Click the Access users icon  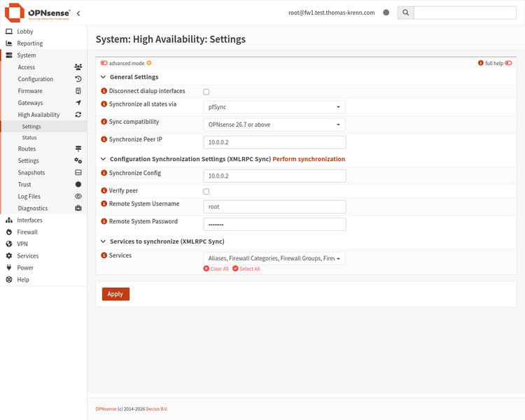pos(78,67)
